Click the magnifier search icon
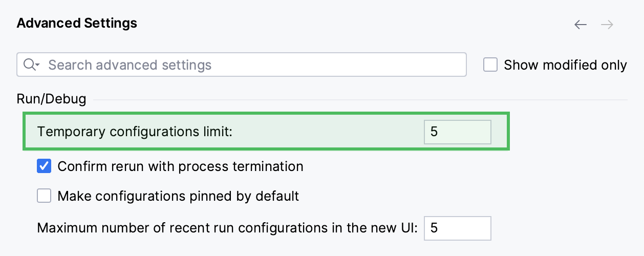This screenshot has width=644, height=256. pos(29,65)
